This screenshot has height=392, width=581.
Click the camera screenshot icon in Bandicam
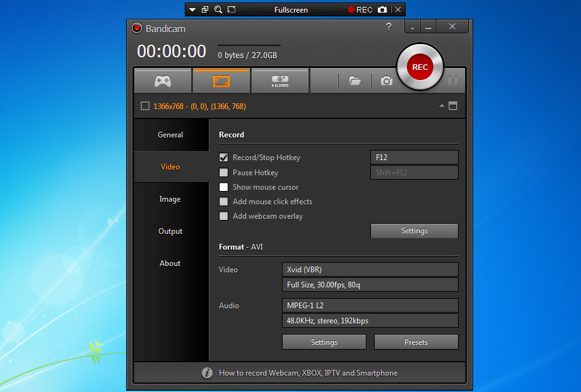(x=386, y=81)
